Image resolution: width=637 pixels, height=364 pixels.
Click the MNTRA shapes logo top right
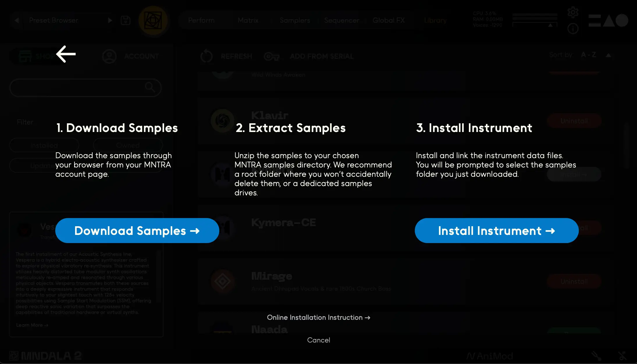[608, 20]
